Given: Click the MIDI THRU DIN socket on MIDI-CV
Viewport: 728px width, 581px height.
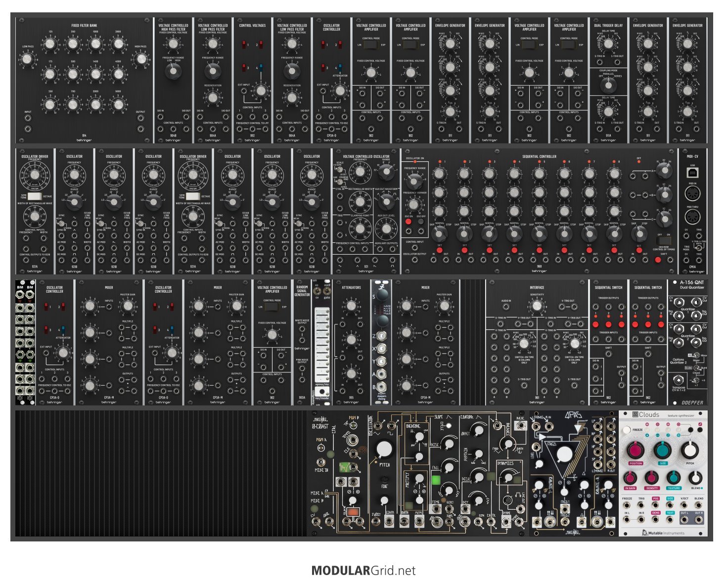Looking at the screenshot, I should click(x=692, y=217).
